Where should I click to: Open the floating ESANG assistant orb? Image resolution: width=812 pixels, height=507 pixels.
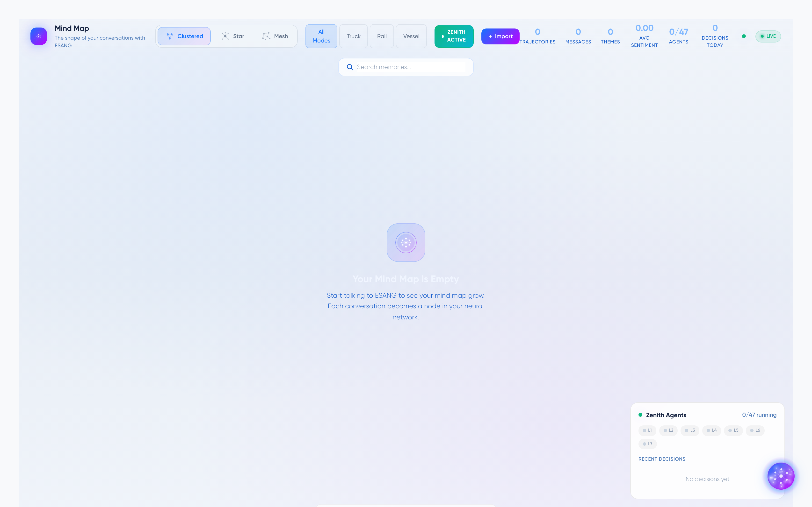tap(781, 476)
